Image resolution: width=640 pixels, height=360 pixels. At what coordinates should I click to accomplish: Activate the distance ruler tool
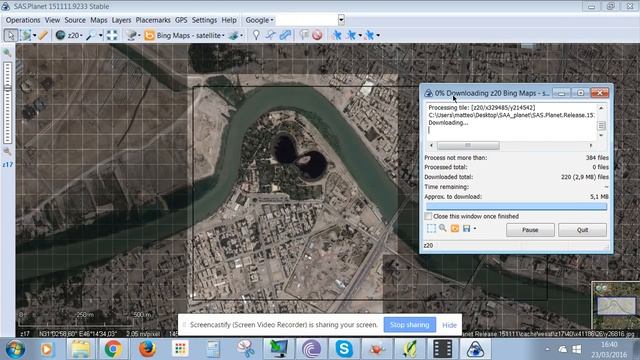[43, 36]
